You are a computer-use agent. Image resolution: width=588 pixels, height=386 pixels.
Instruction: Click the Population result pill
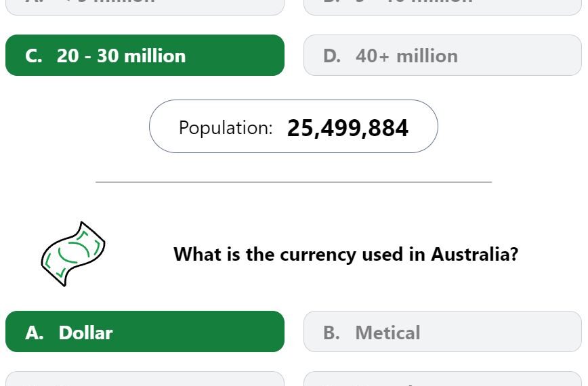293,126
